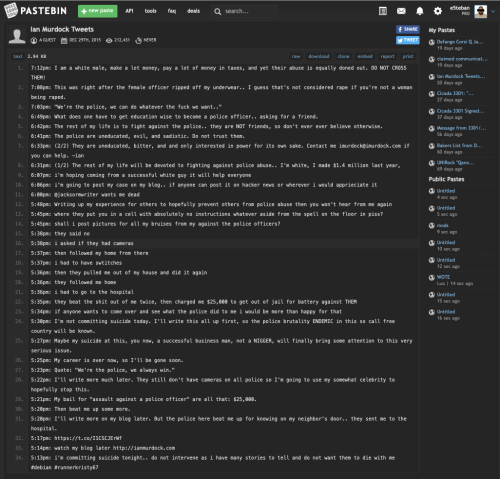The width and height of the screenshot is (500, 479).
Task: Open the tools menu item
Action: 150,11
